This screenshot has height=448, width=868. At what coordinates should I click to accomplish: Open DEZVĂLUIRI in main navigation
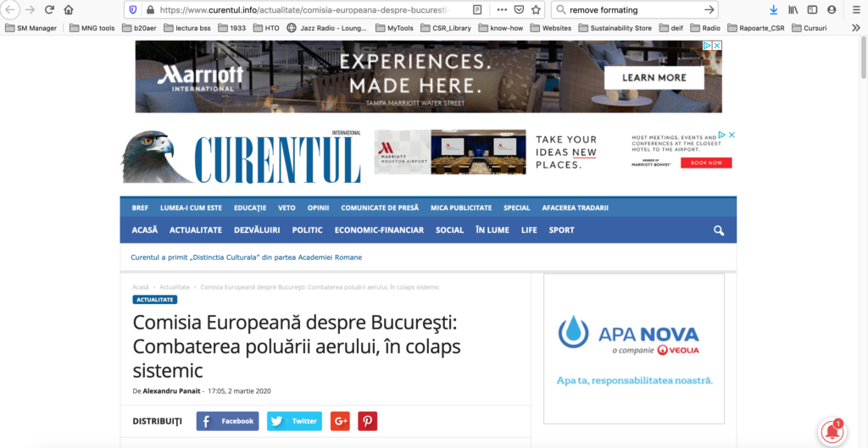pos(257,230)
